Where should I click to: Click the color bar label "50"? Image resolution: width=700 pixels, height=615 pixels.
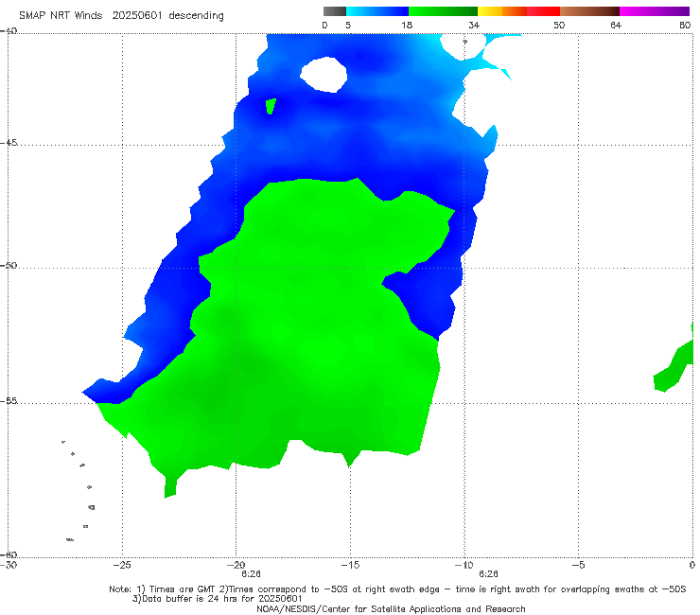(559, 25)
